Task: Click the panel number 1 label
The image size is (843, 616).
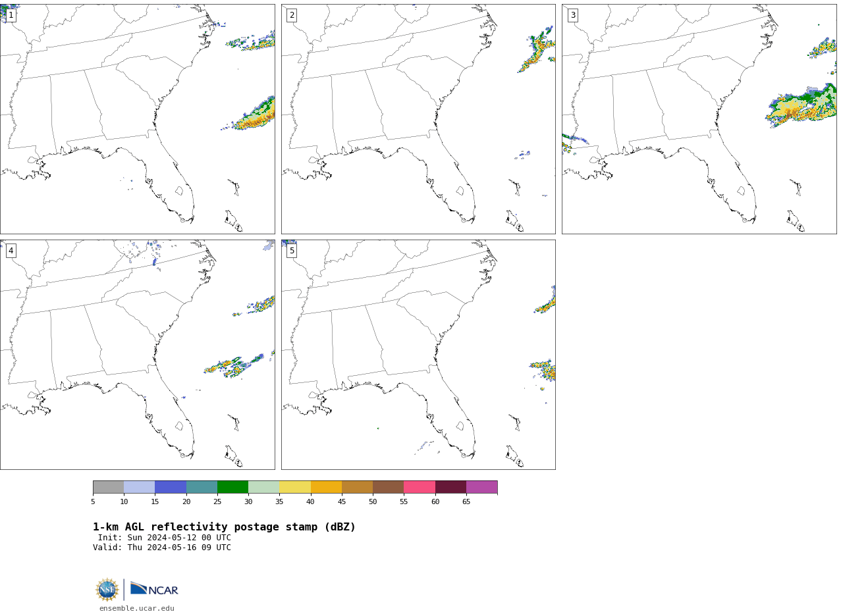Action: coord(11,15)
